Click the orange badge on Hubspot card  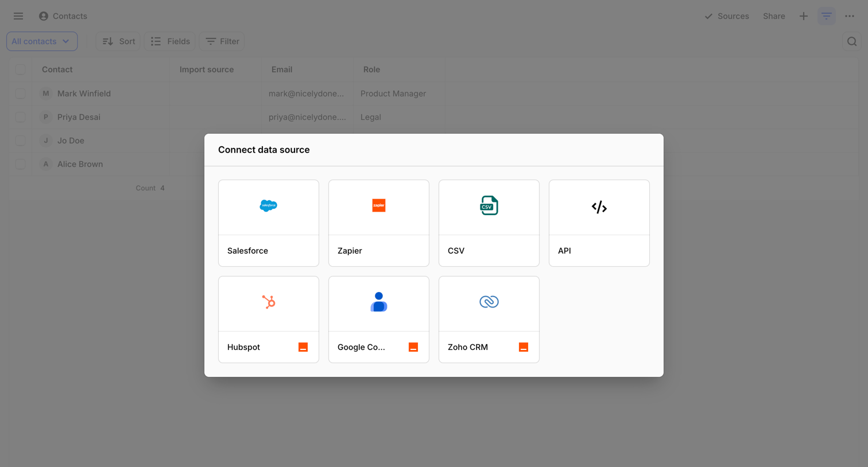[303, 347]
